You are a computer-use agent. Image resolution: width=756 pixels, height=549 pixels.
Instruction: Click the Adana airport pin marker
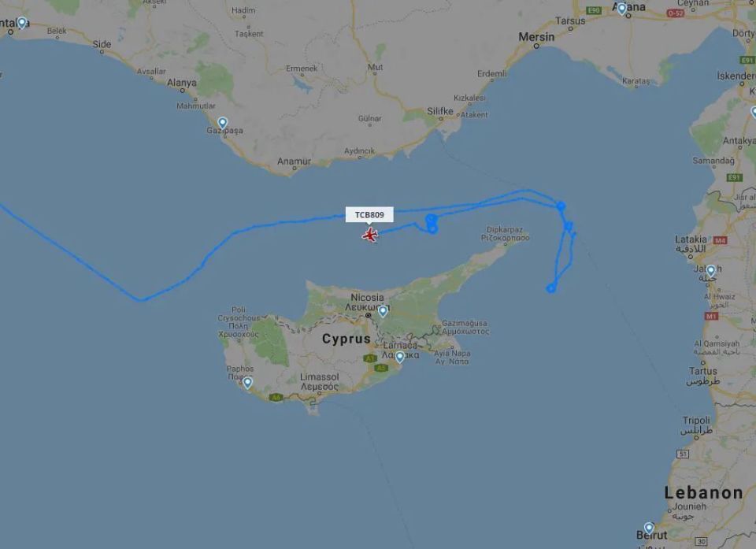pyautogui.click(x=622, y=9)
